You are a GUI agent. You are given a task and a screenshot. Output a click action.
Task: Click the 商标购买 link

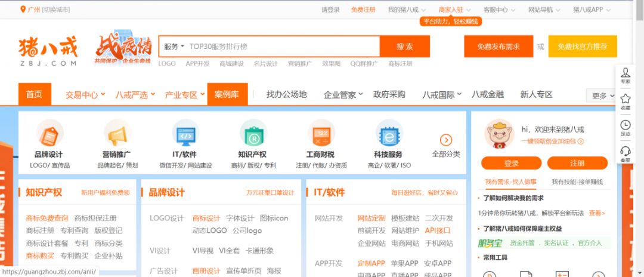pos(40,256)
